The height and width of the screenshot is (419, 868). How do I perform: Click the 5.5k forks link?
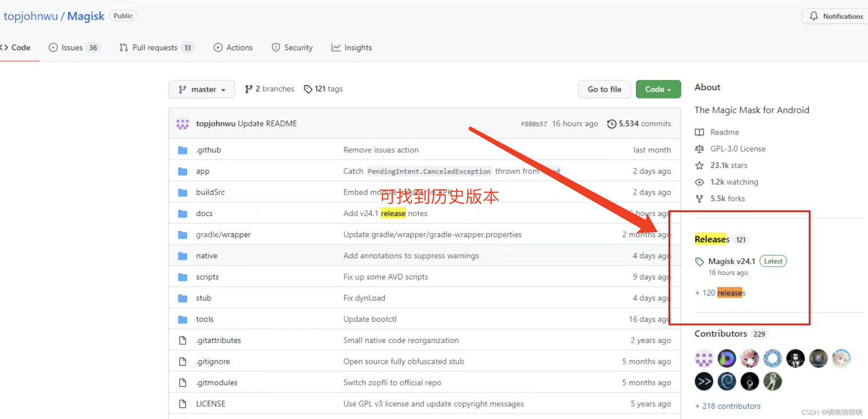pyautogui.click(x=727, y=198)
